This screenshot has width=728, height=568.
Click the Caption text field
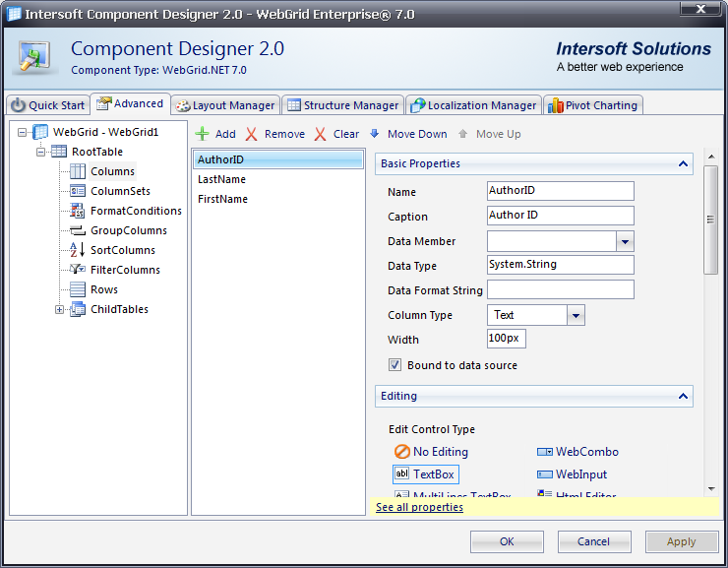pyautogui.click(x=560, y=216)
